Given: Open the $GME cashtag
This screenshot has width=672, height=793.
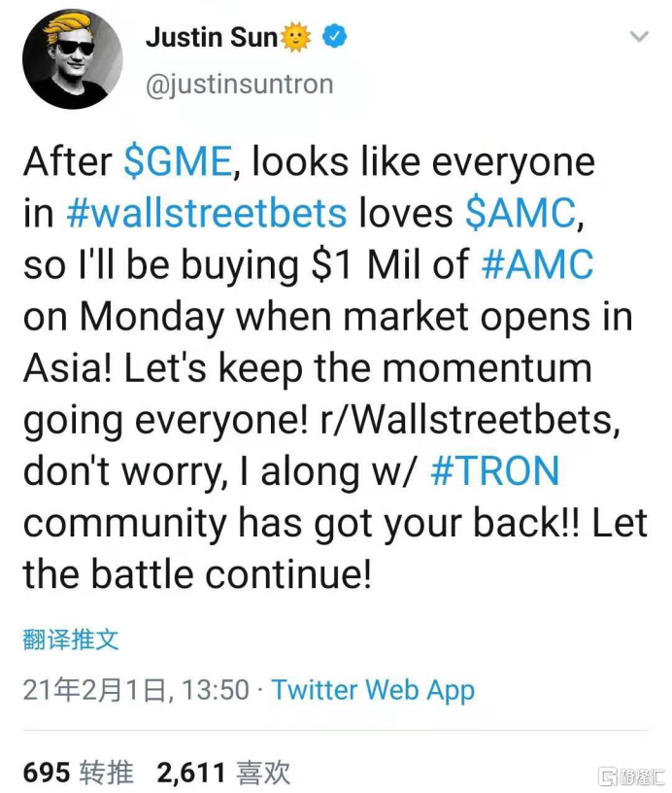Looking at the screenshot, I should click(x=179, y=161).
